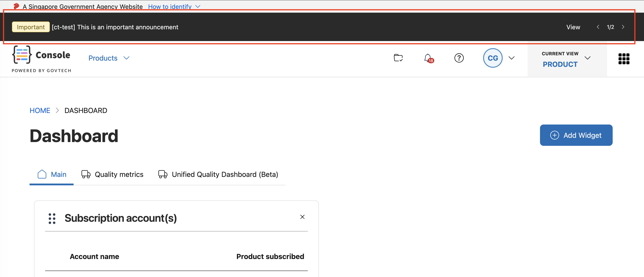Image resolution: width=644 pixels, height=277 pixels.
Task: Click the yellow Important announcement badge
Action: 31,27
